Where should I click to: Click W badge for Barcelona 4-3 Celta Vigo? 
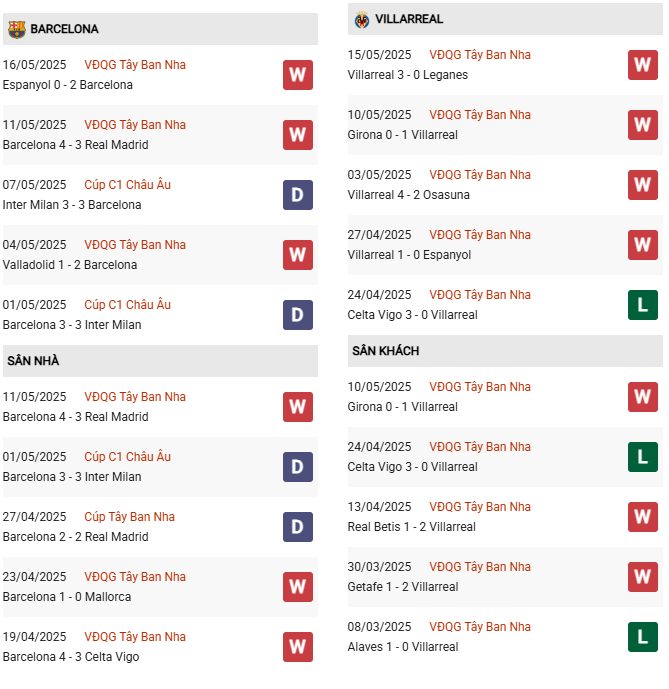click(x=298, y=647)
